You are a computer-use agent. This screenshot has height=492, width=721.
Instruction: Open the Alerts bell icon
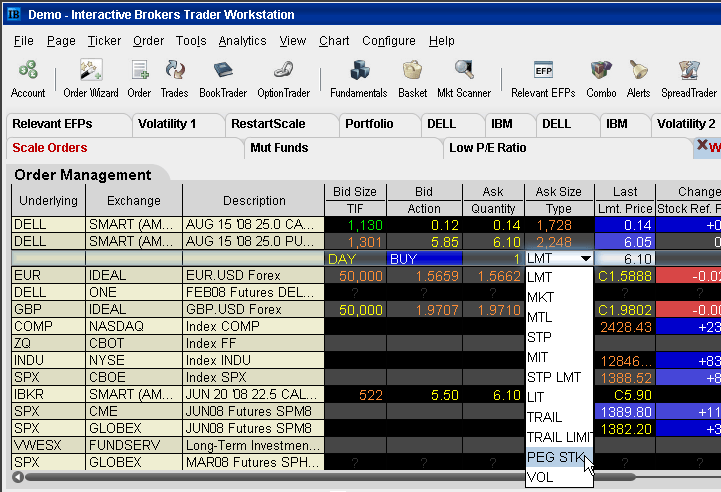point(638,79)
